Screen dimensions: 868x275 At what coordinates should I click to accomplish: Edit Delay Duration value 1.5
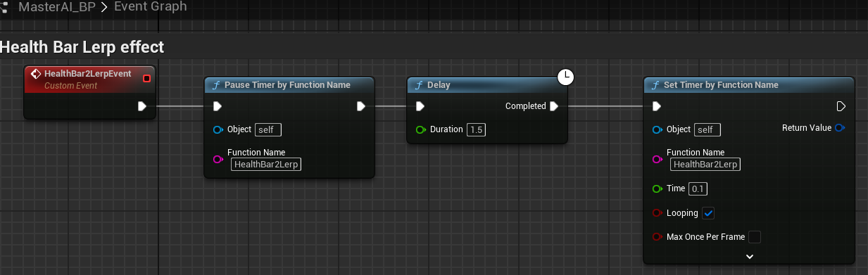pos(477,129)
